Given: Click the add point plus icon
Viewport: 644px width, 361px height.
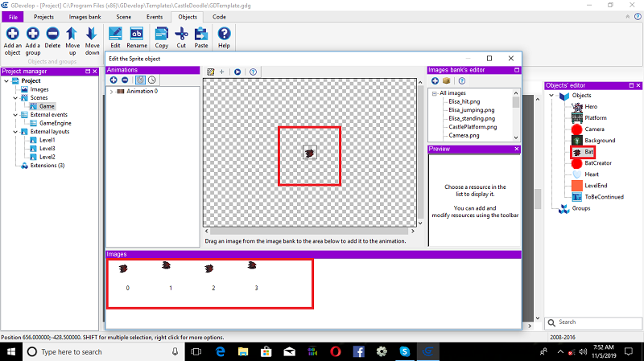Looking at the screenshot, I should pos(222,72).
